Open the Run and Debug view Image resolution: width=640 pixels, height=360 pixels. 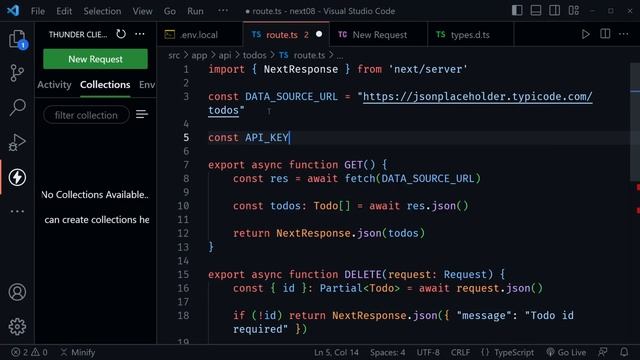coord(17,142)
